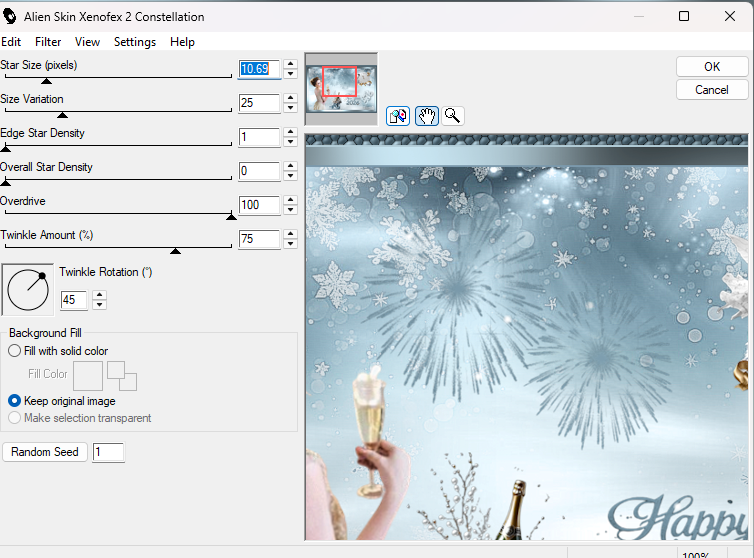Click the Random Seed button
Viewport: 754px width, 558px height.
45,452
